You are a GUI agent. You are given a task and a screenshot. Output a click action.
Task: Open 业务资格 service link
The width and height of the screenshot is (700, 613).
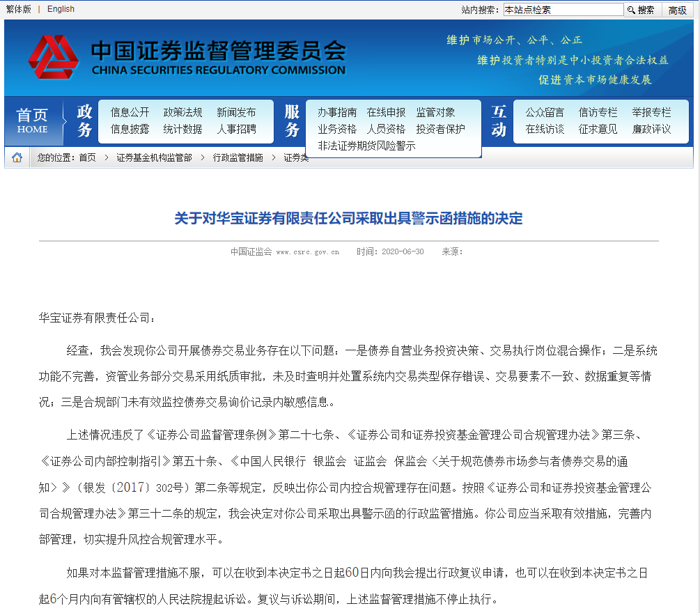coord(337,129)
